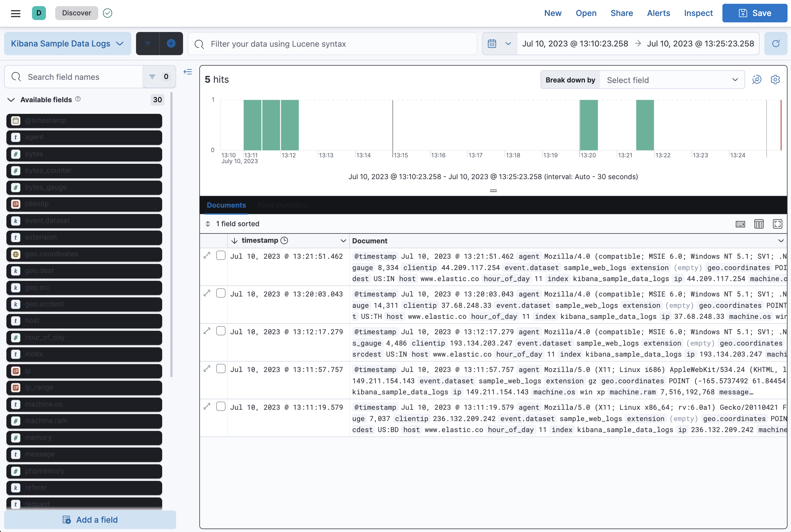Image resolution: width=791 pixels, height=532 pixels.
Task: Click the Lucene syntax filter input field
Action: click(332, 44)
